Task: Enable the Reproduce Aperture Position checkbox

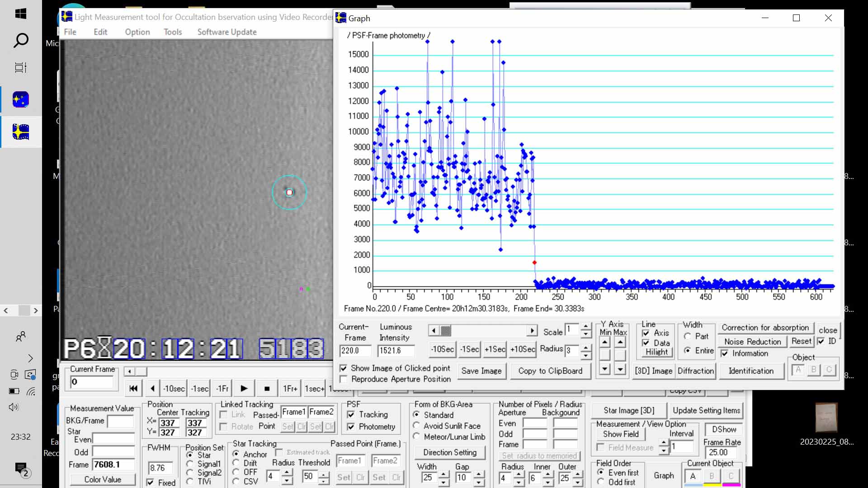Action: point(344,379)
